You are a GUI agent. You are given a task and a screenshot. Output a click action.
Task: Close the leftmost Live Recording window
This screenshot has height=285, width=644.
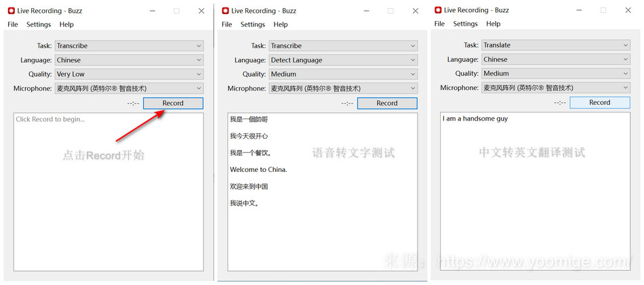pos(201,11)
